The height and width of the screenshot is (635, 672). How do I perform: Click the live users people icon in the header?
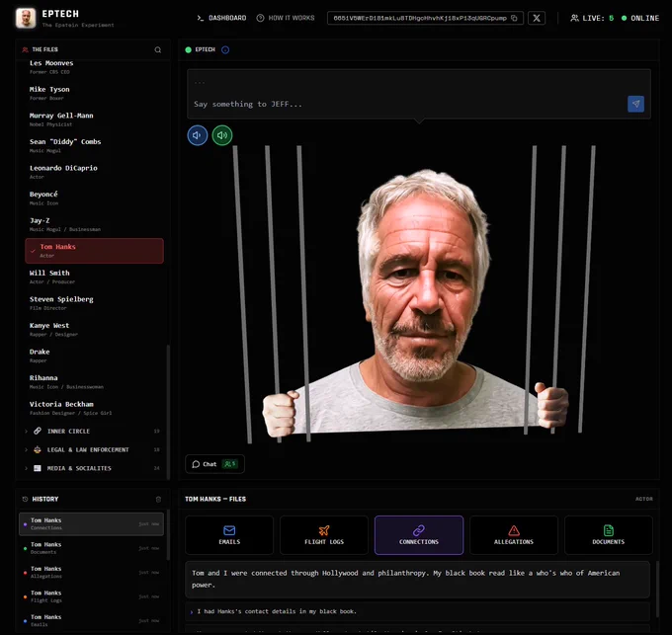point(574,18)
